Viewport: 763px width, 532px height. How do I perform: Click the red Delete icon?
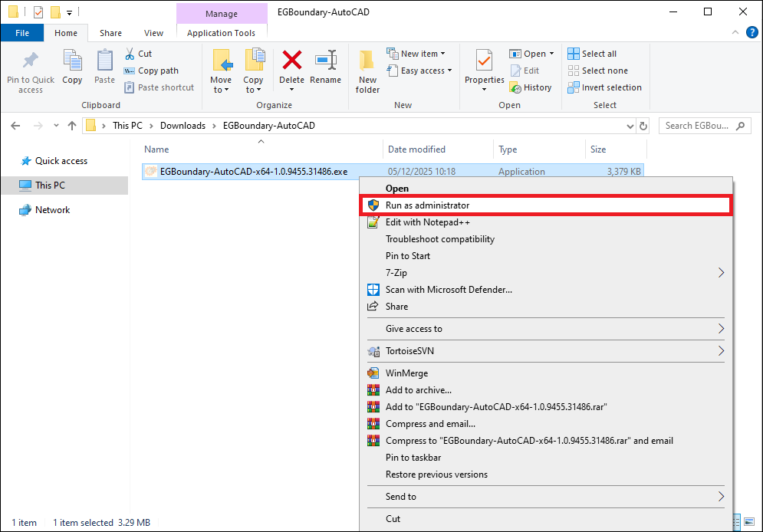tap(291, 61)
